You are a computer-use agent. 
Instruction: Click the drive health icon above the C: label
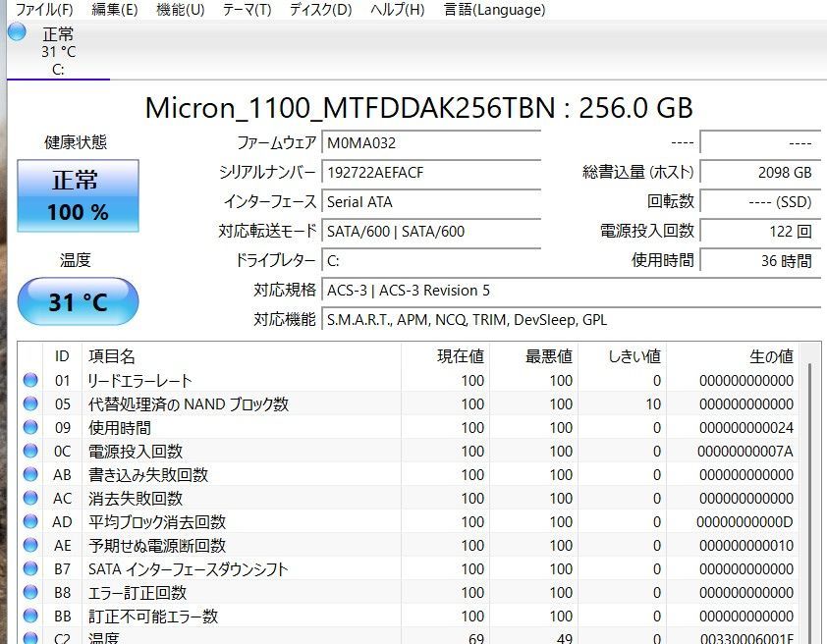point(16,31)
